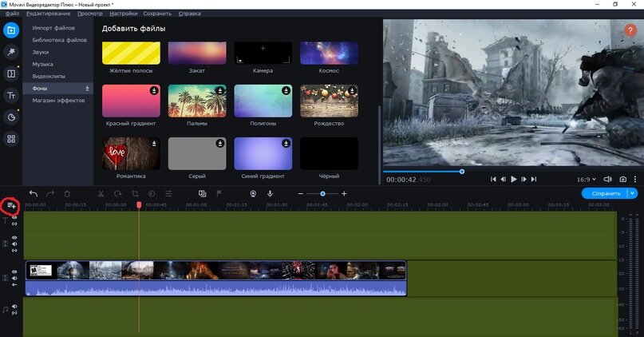
Task: Select Звуки category
Action: pos(41,52)
